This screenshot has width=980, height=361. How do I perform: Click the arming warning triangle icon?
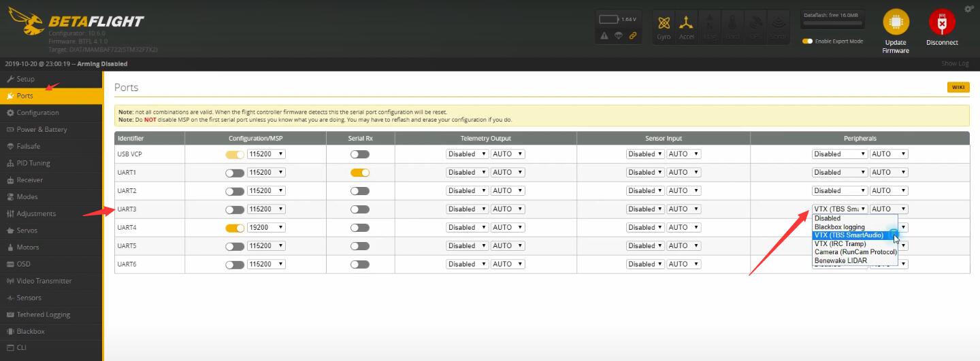pos(604,36)
